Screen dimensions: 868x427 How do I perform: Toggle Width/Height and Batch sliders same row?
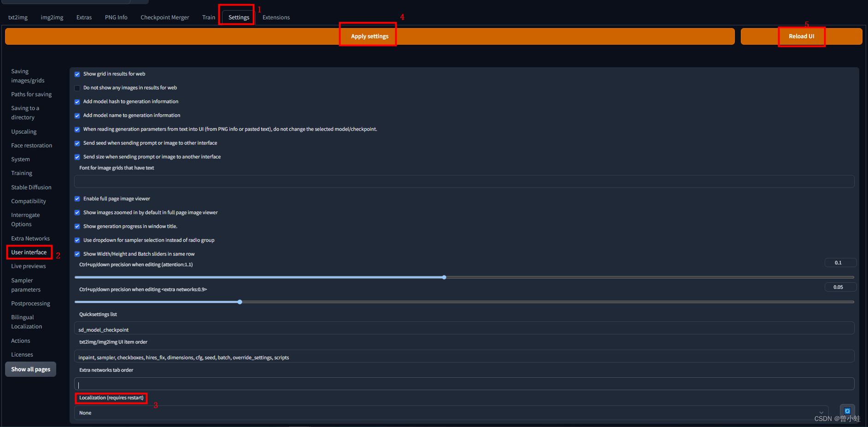[77, 254]
